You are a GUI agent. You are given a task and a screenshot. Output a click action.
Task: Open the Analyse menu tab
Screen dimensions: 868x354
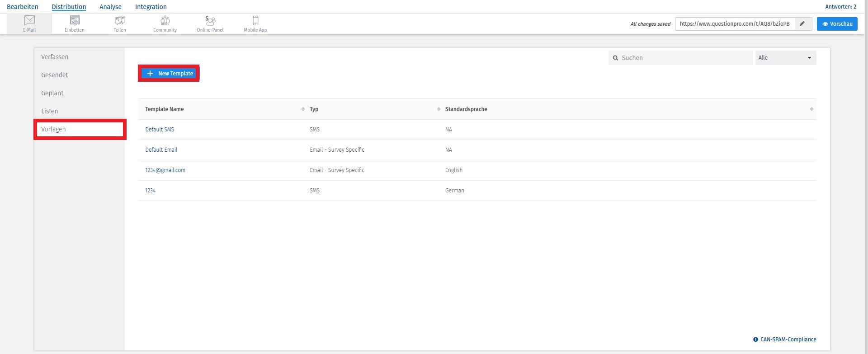coord(110,7)
